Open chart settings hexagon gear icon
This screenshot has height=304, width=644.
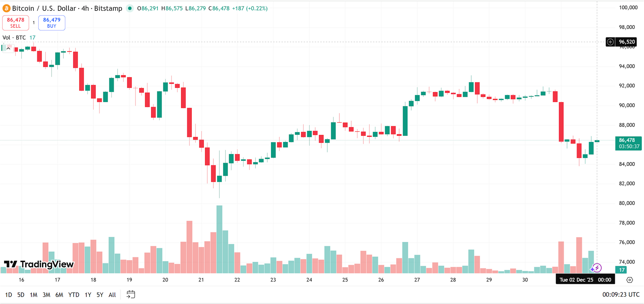point(630,280)
